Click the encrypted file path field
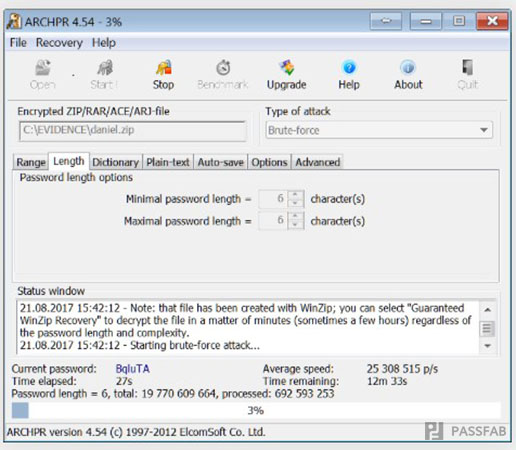516x450 pixels. [133, 130]
